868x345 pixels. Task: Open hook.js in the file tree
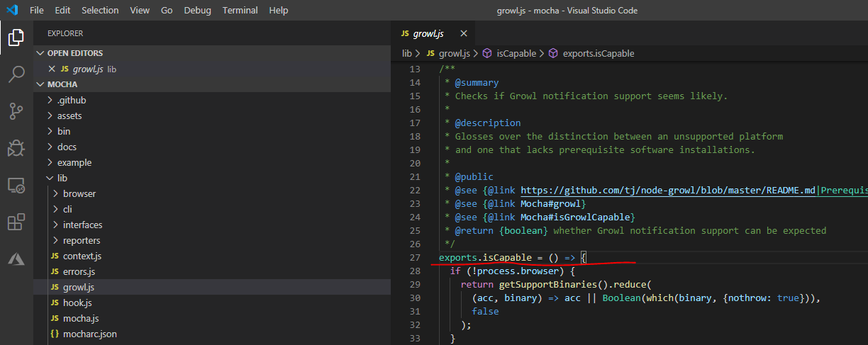212,302
